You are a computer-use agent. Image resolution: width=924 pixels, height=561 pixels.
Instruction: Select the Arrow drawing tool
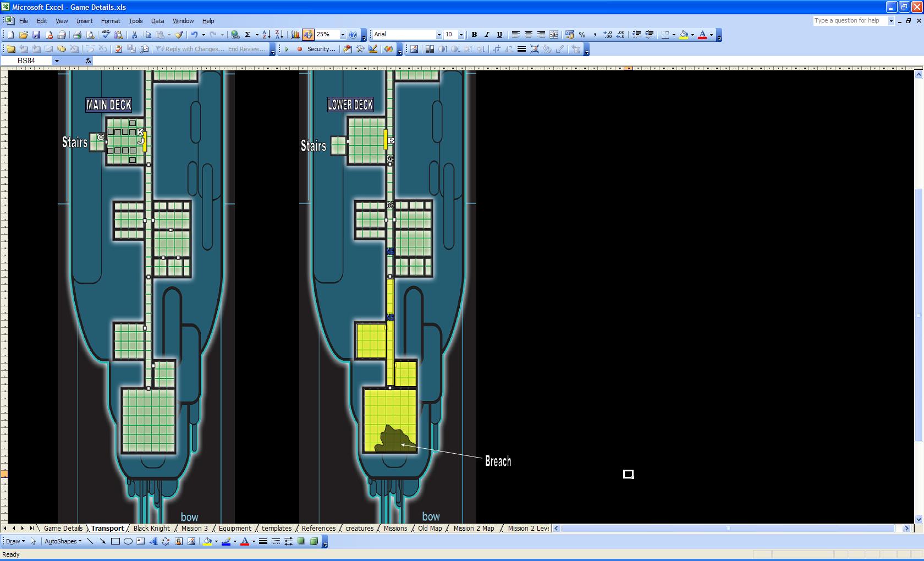(103, 541)
